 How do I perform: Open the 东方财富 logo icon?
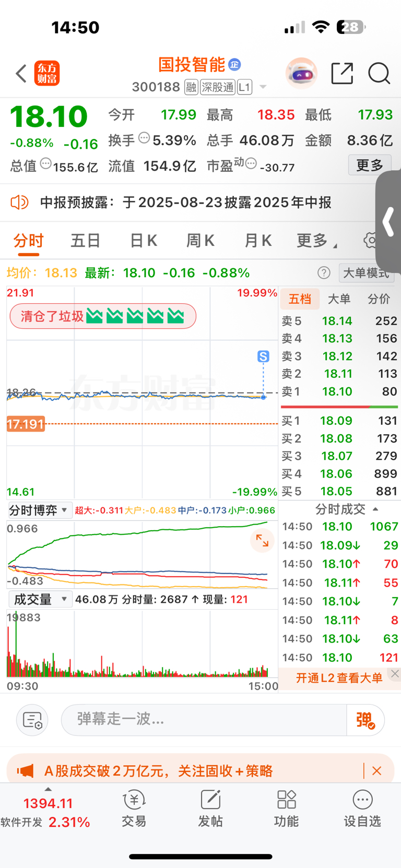[x=47, y=73]
